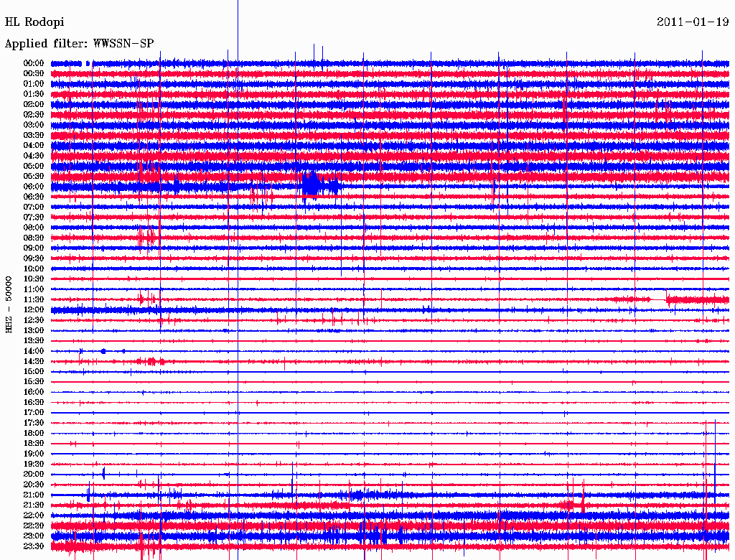735x560 pixels.
Task: Select the 18:30 time label
Action: (34, 443)
